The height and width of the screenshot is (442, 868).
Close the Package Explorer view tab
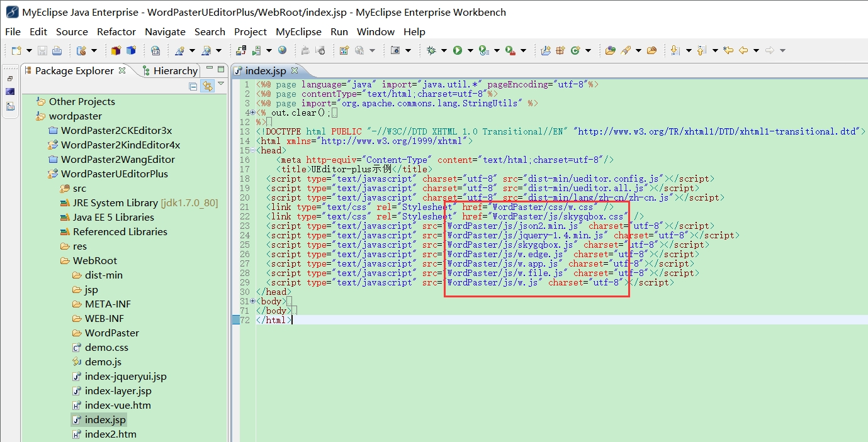point(122,70)
